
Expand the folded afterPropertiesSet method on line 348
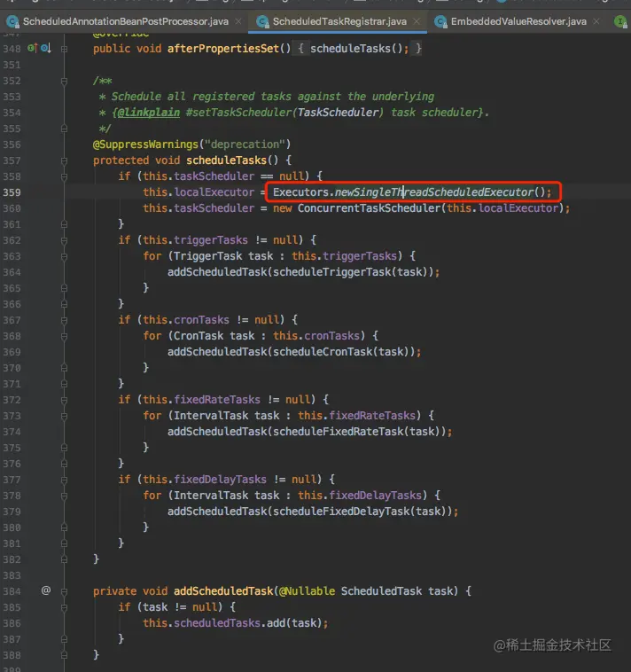[65, 49]
